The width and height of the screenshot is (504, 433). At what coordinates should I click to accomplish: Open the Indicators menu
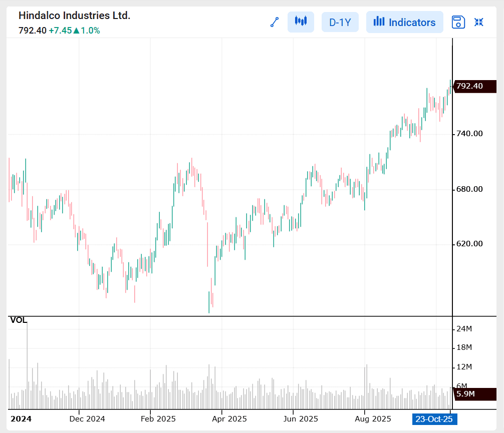click(405, 22)
